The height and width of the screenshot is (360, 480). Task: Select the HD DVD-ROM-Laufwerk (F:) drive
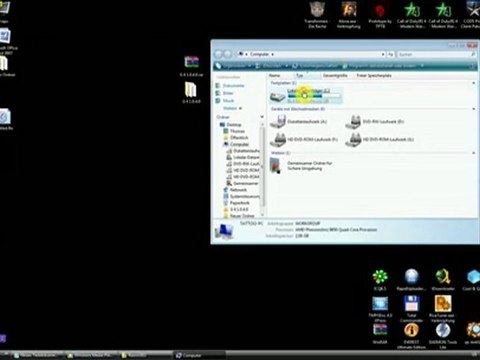[x=304, y=140]
